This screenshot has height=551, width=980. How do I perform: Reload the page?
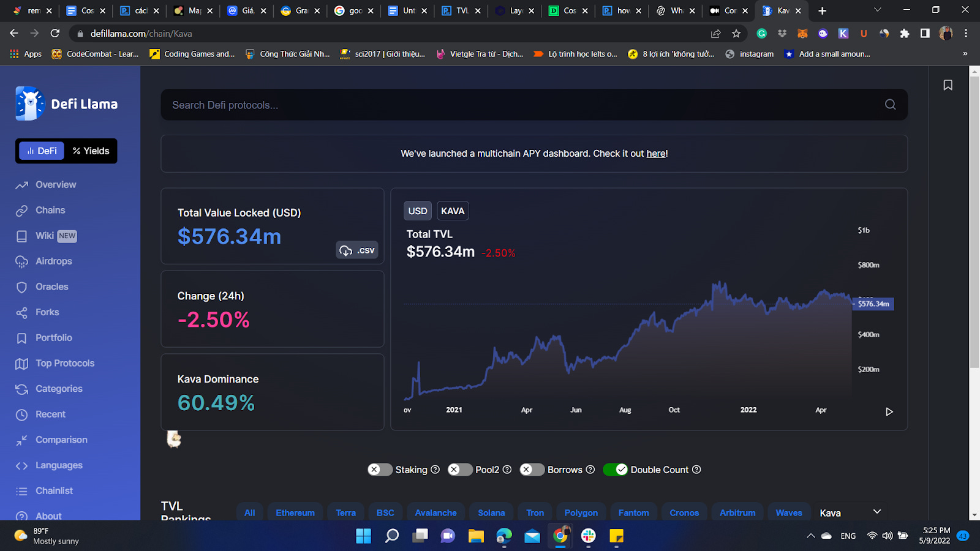point(55,33)
